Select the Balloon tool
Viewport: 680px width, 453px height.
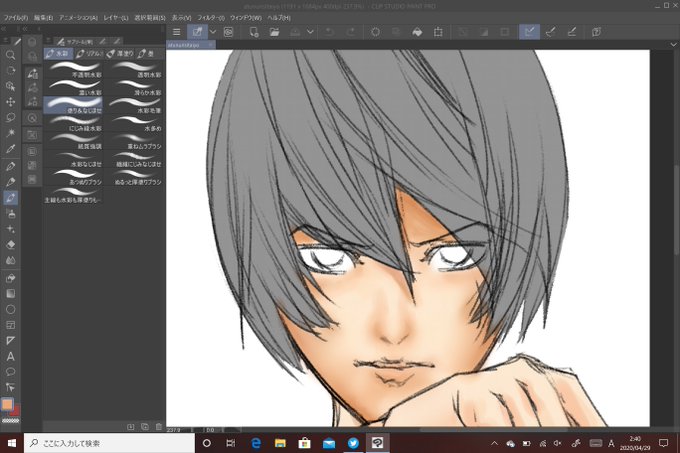(x=10, y=372)
